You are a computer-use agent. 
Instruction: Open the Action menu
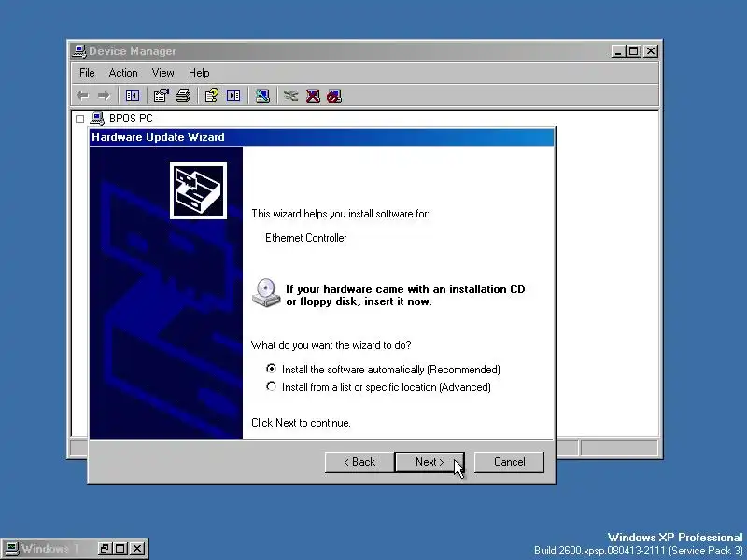tap(123, 73)
